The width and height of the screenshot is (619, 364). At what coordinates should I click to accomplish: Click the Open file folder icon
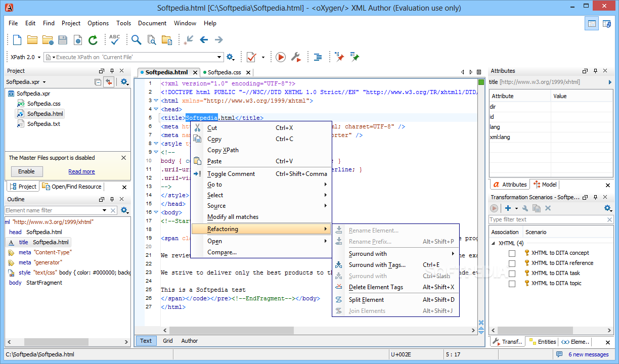click(x=32, y=40)
